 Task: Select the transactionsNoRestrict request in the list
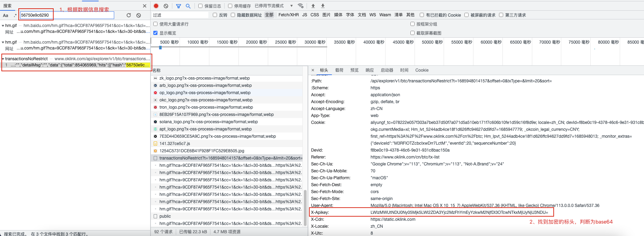pos(227,158)
